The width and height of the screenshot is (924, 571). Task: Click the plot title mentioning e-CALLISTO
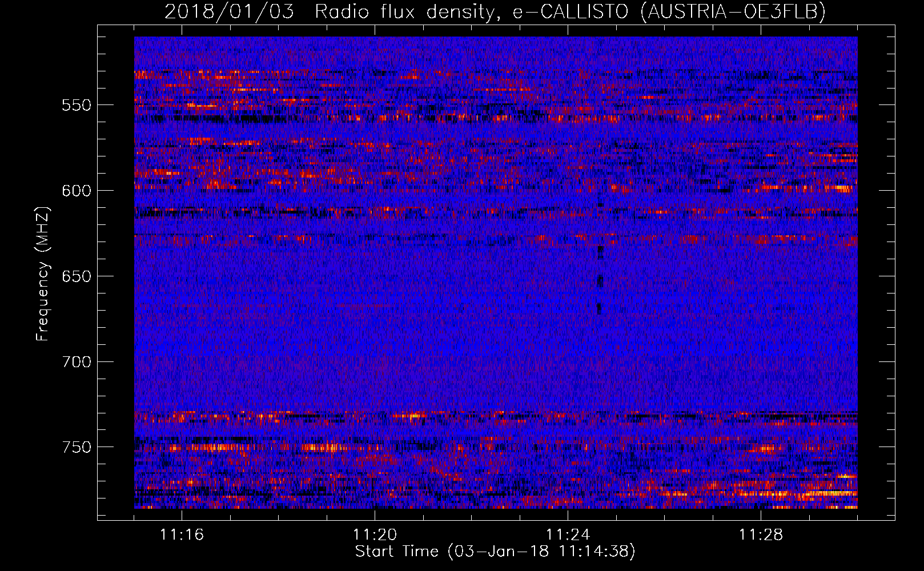pyautogui.click(x=495, y=11)
